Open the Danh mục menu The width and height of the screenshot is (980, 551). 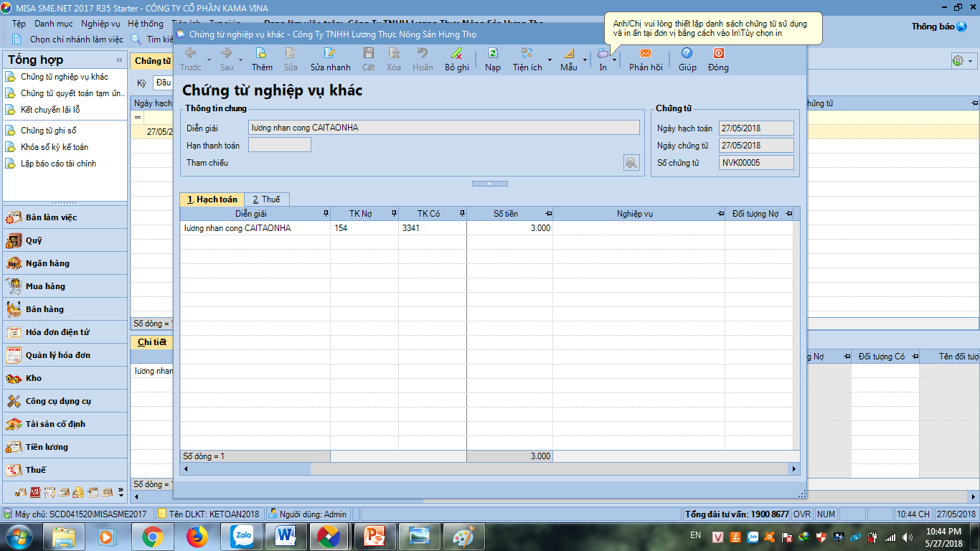point(54,24)
